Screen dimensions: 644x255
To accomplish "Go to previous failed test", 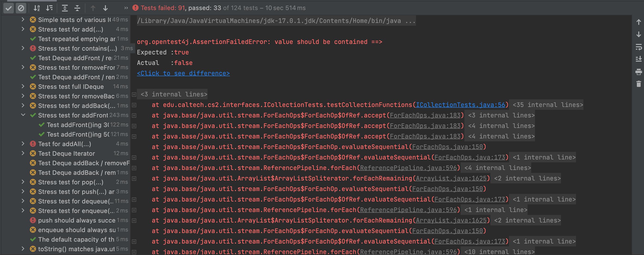I will pyautogui.click(x=93, y=8).
